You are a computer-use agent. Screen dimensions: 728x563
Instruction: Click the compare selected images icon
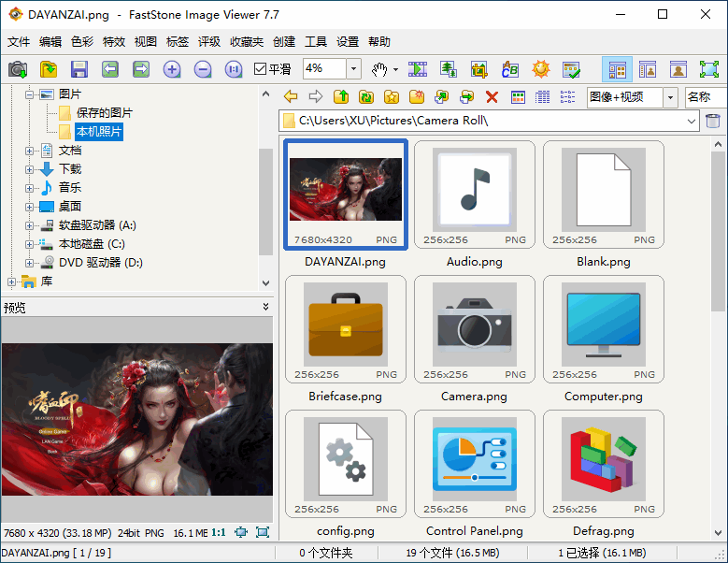click(571, 70)
